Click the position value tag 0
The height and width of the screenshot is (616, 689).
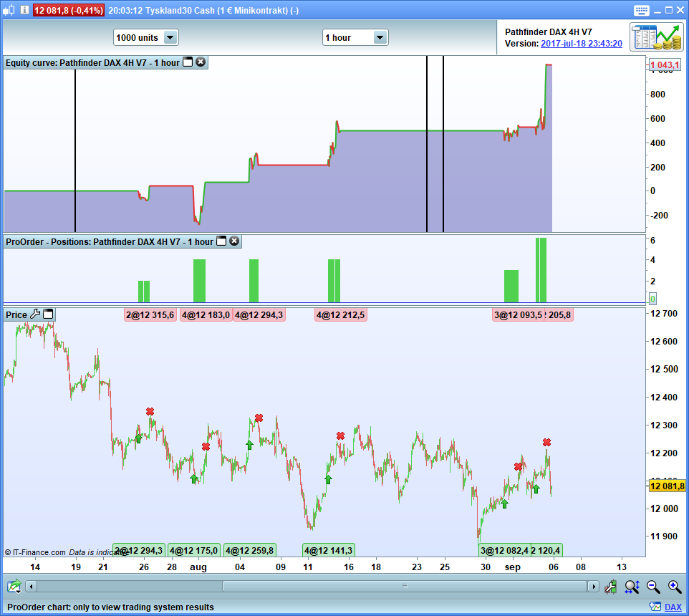click(x=652, y=299)
